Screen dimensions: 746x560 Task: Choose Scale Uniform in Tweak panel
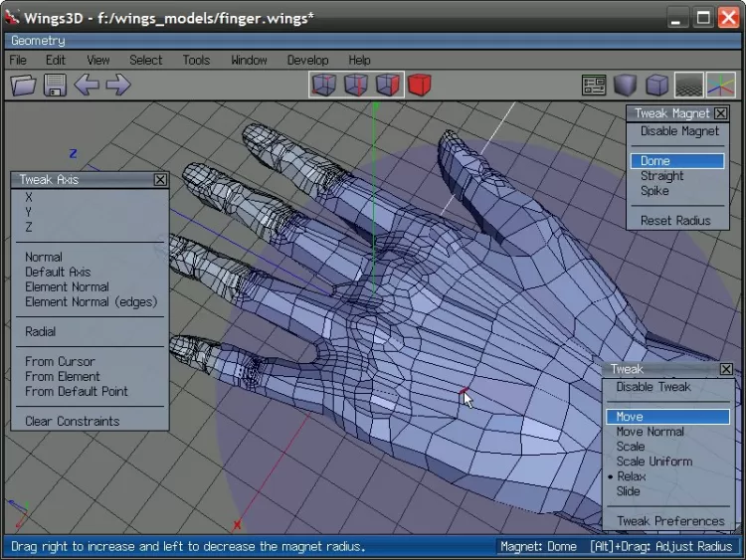click(653, 462)
